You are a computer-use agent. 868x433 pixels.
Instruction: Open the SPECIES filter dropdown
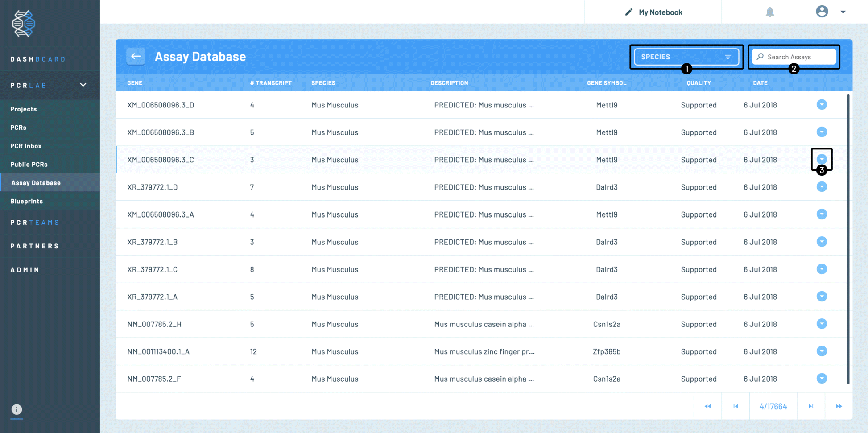coord(686,57)
